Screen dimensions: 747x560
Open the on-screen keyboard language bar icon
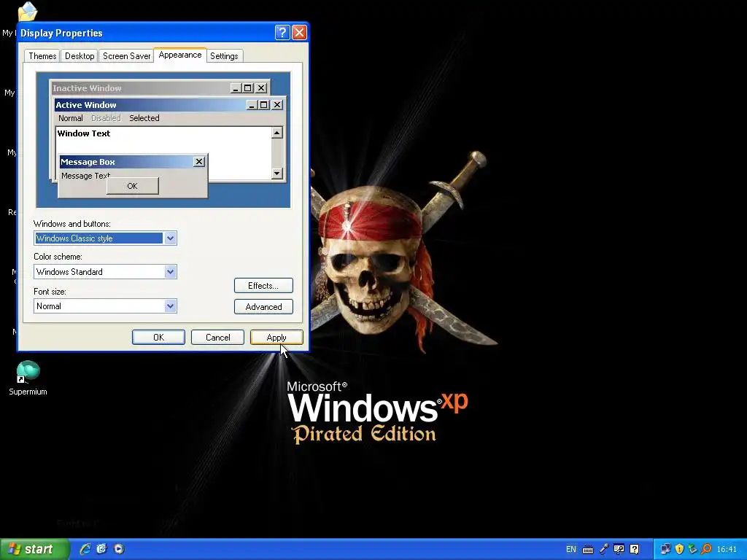tap(588, 550)
